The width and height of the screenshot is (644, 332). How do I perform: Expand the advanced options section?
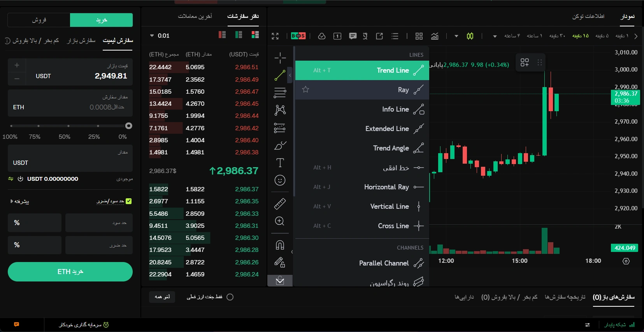[19, 201]
